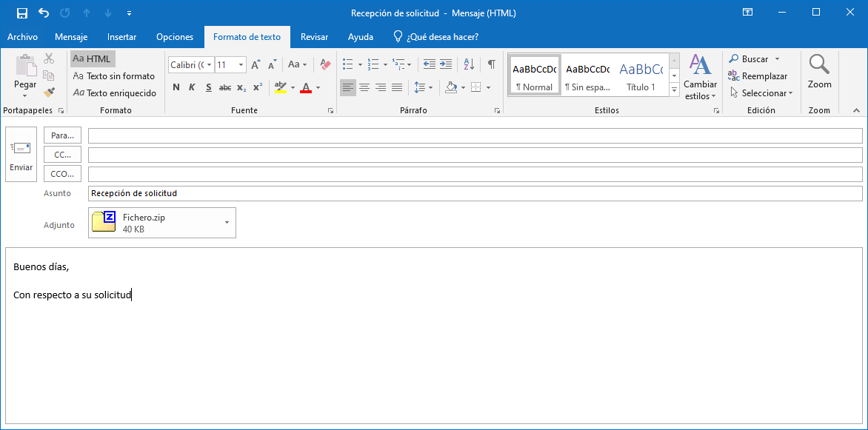Open the Seleccionar dropdown in Edición

pos(761,93)
